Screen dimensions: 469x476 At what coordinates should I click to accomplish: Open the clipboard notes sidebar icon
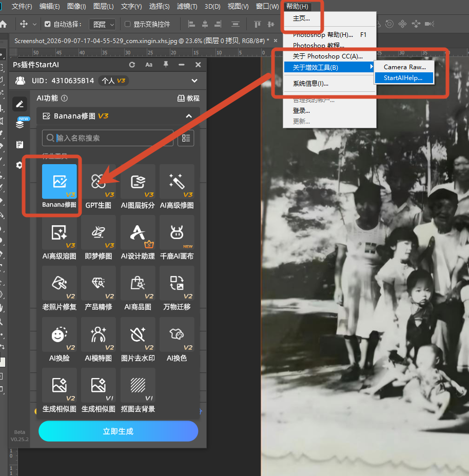(x=19, y=145)
